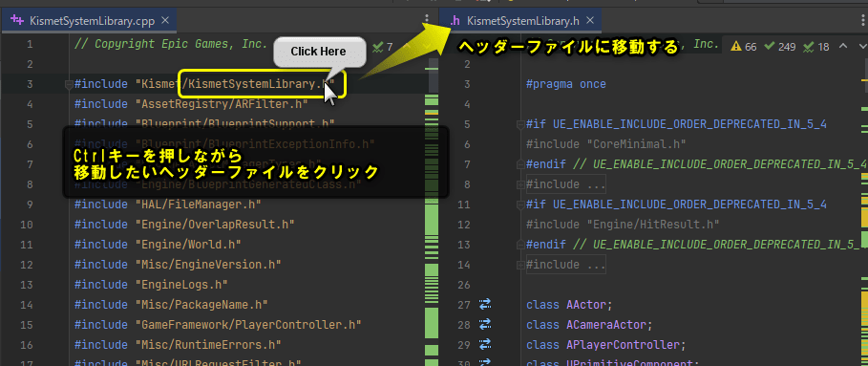Viewport: 868px width, 366px height.
Task: Click the "Misc/PackageName.h" include text
Action: 201,304
